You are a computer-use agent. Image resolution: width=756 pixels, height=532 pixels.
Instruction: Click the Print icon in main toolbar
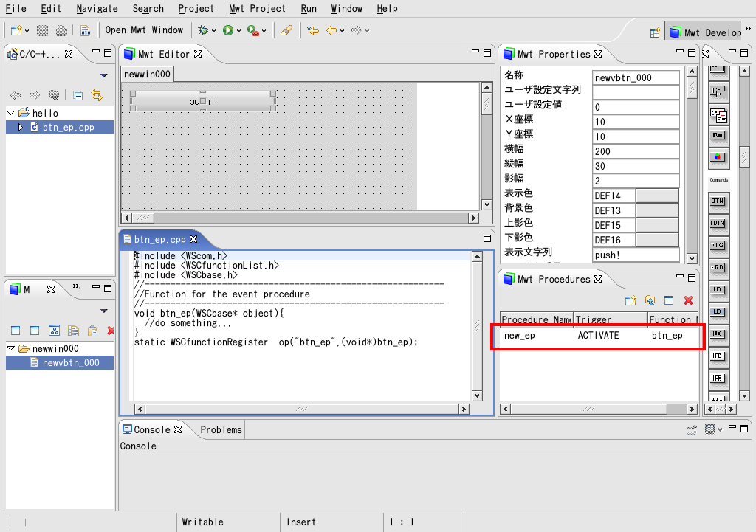[x=61, y=30]
